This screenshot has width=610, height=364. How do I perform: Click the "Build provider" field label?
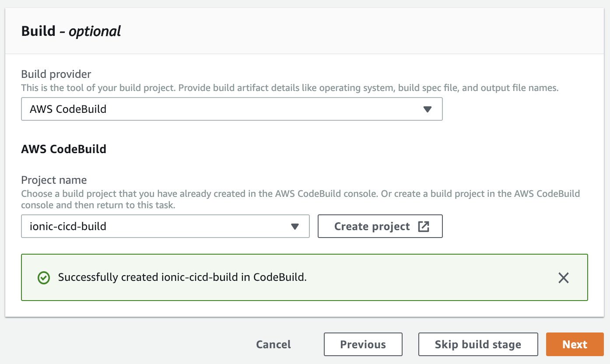tap(56, 74)
